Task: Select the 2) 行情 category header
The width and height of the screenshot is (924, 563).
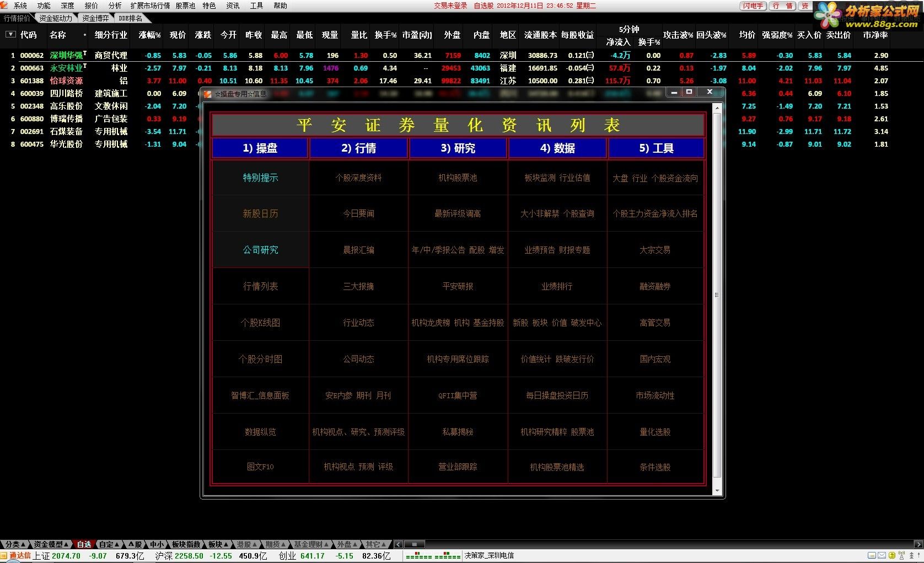Action: point(358,148)
